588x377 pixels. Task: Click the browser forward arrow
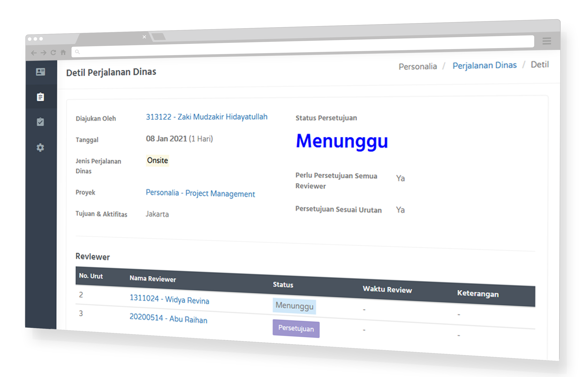[x=43, y=53]
